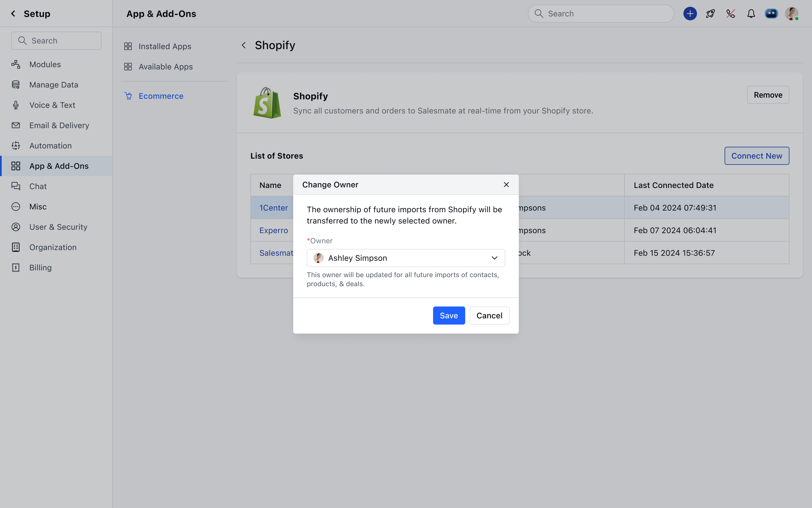Click the Billing receipt icon

(x=16, y=268)
